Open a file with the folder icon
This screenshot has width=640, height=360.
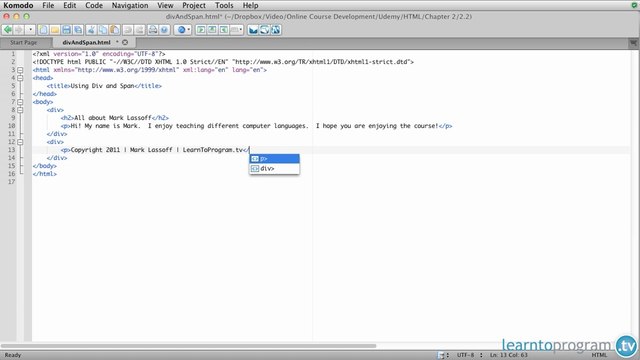(55, 30)
